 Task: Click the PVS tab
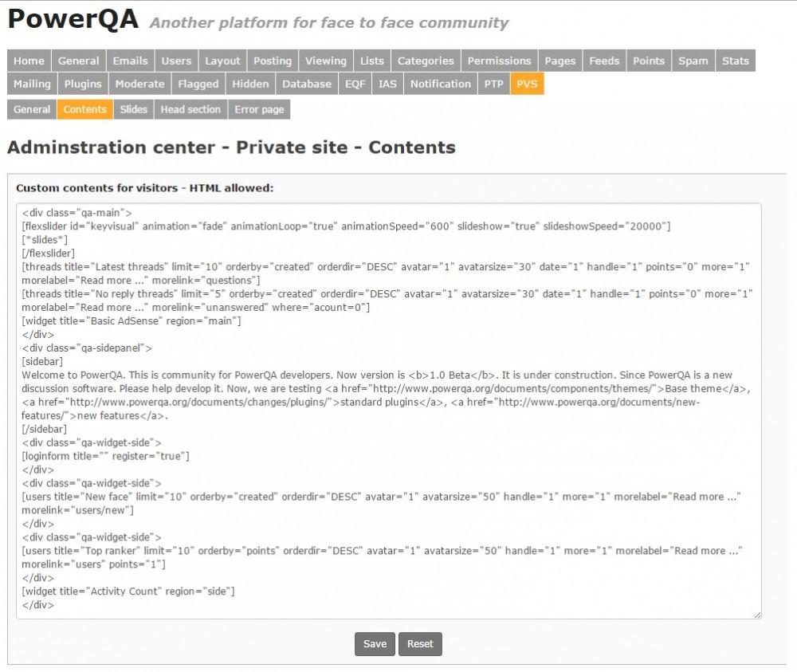click(x=527, y=84)
